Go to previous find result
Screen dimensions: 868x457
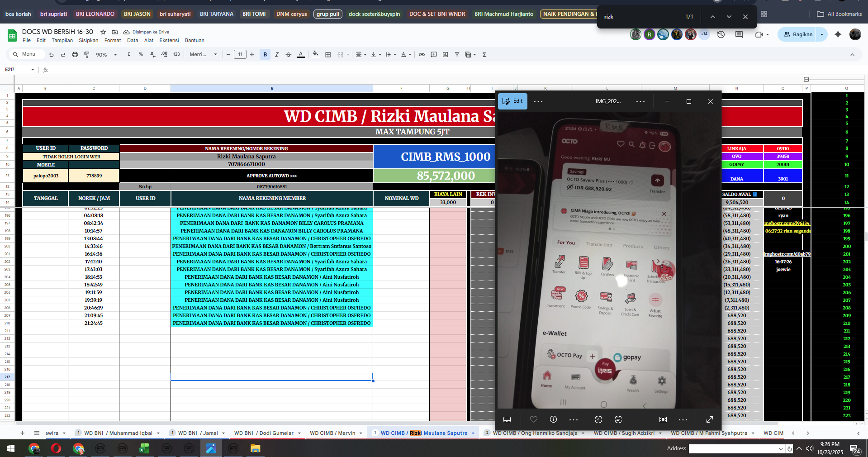pos(712,17)
